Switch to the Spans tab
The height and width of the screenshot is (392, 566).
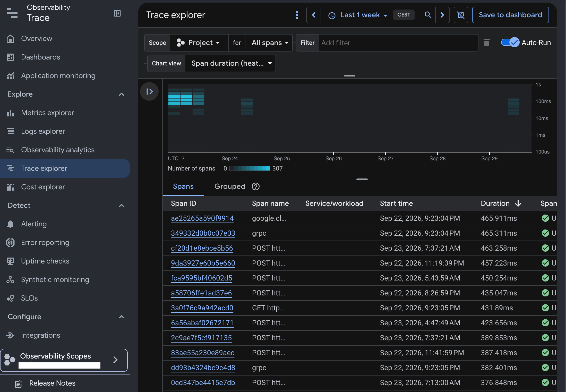(183, 186)
